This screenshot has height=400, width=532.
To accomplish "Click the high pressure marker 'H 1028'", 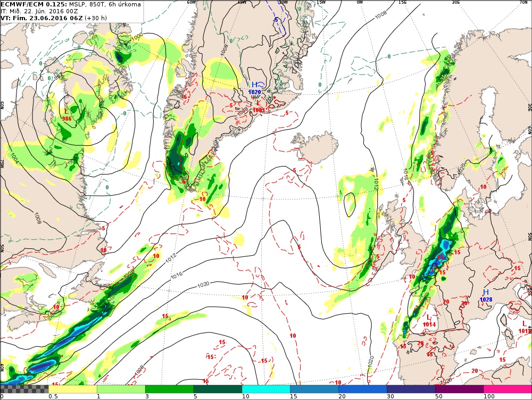I will click(486, 296).
